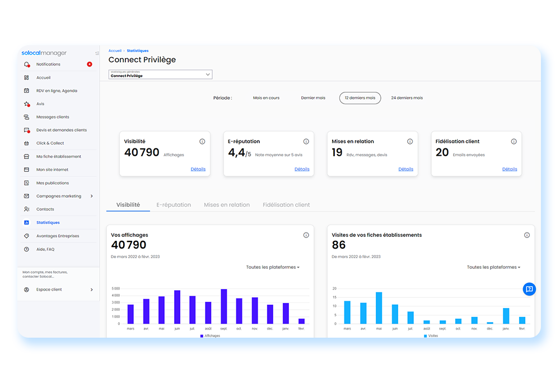Click the purple Affichages legend swatch
The height and width of the screenshot is (392, 560).
pyautogui.click(x=202, y=336)
